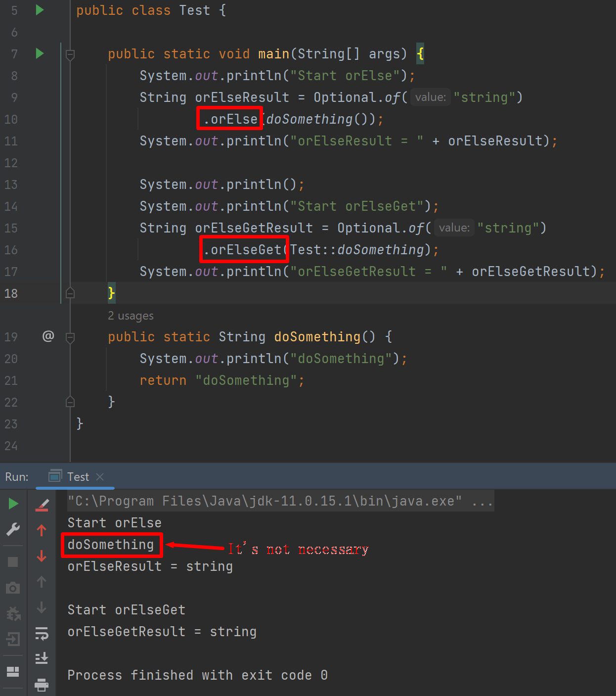The height and width of the screenshot is (696, 616).
Task: Click 'Process finished with exit code 0'
Action: (198, 675)
